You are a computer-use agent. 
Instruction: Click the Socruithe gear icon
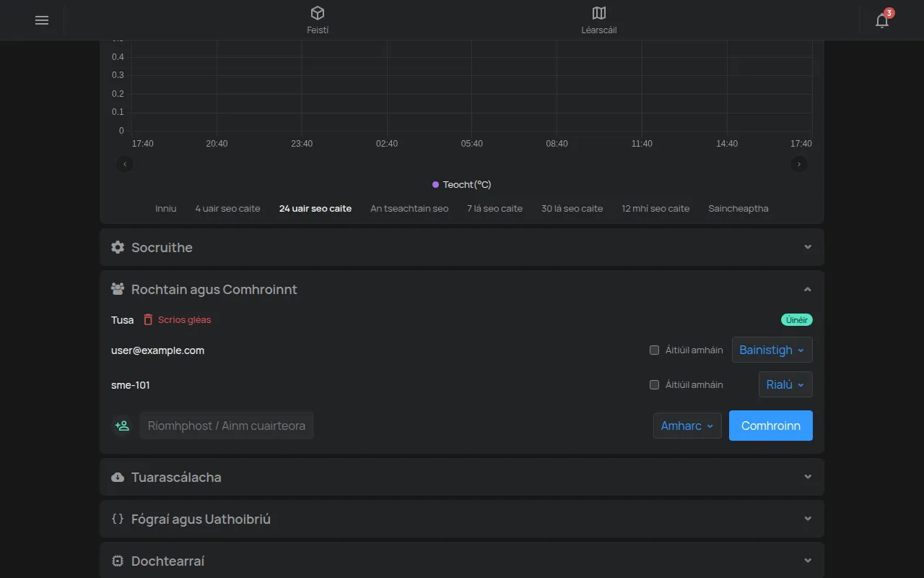point(118,247)
